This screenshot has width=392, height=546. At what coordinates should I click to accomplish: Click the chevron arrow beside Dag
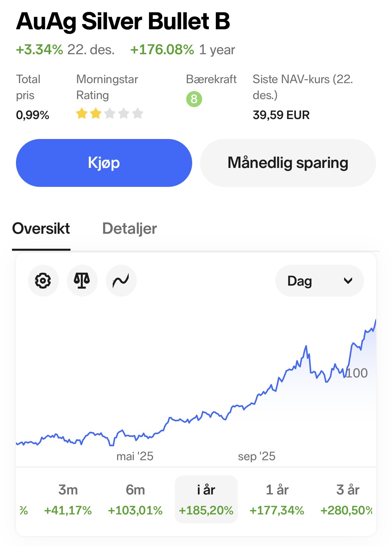pos(348,281)
